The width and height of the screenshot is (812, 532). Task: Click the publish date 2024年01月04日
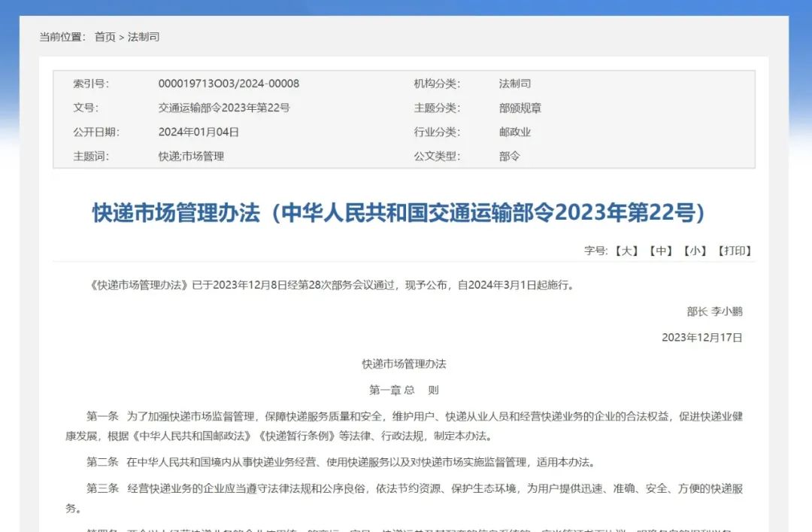point(198,132)
